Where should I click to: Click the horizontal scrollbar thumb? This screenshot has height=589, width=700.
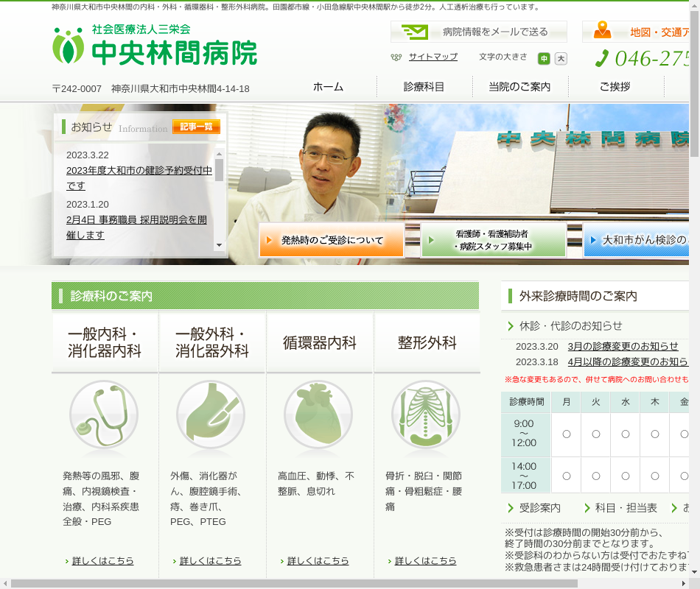point(294,584)
